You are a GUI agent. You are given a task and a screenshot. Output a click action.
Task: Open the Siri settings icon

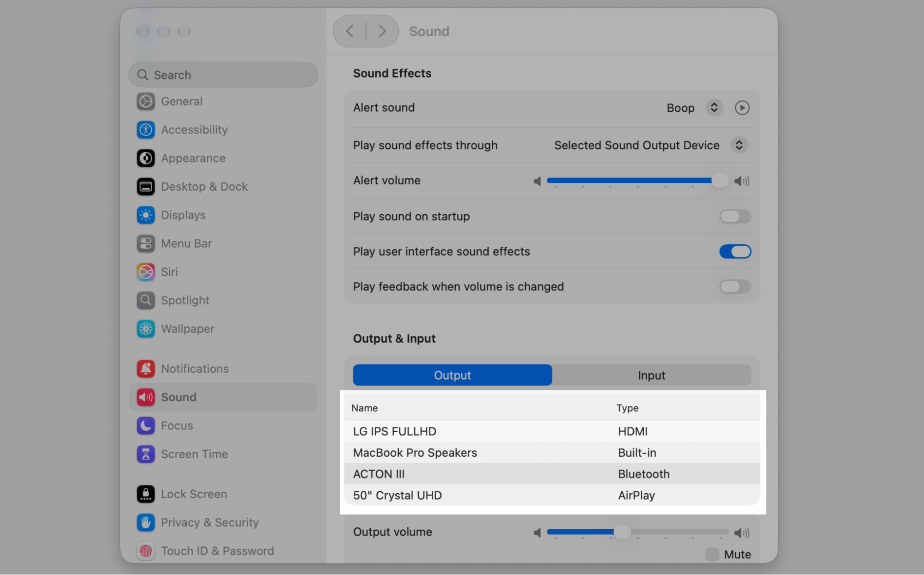(146, 272)
